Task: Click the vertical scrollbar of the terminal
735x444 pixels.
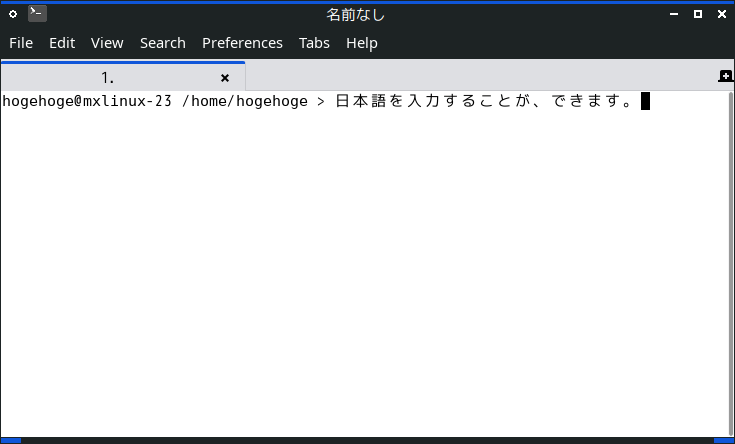Action: click(732, 264)
